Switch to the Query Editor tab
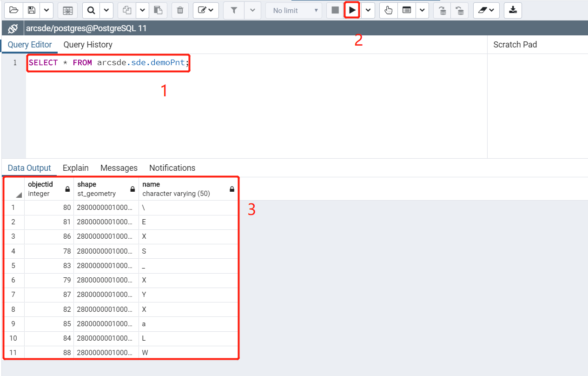The width and height of the screenshot is (588, 376). 30,45
